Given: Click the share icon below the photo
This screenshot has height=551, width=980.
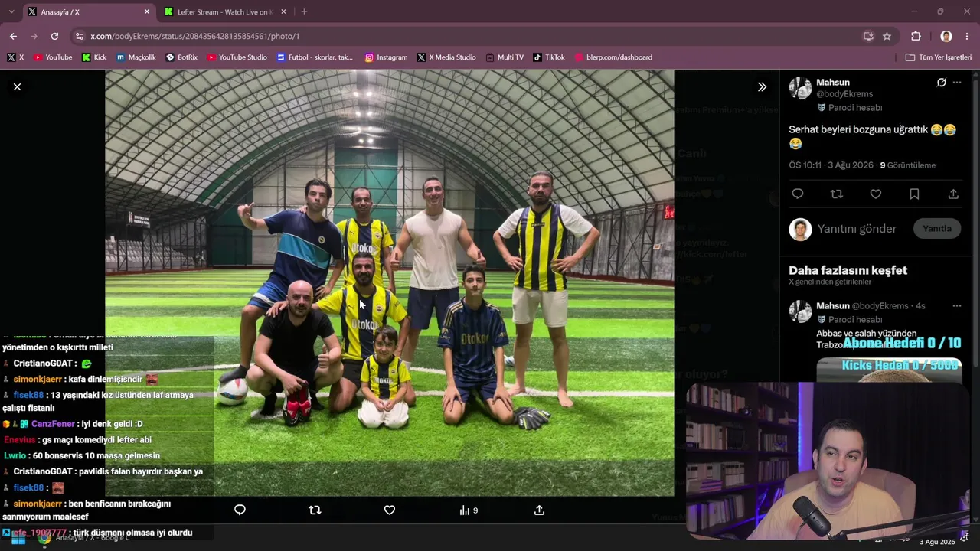Looking at the screenshot, I should [539, 510].
